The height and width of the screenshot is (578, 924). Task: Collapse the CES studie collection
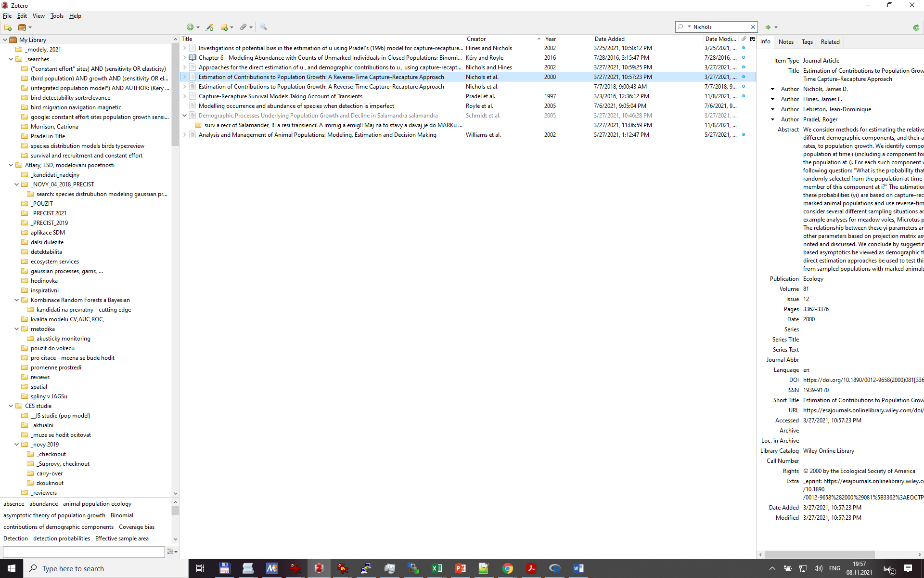pos(11,406)
